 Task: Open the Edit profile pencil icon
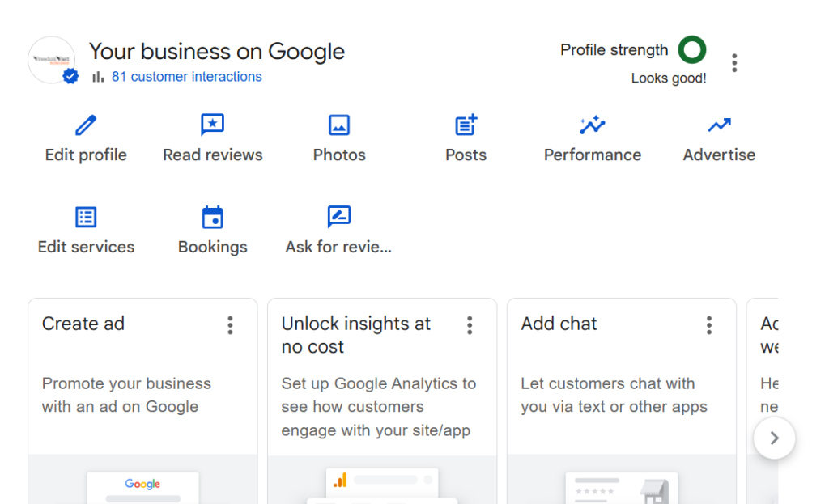[x=86, y=125]
